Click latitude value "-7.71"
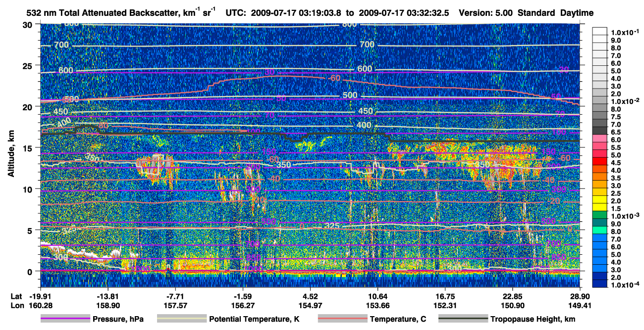 (175, 296)
